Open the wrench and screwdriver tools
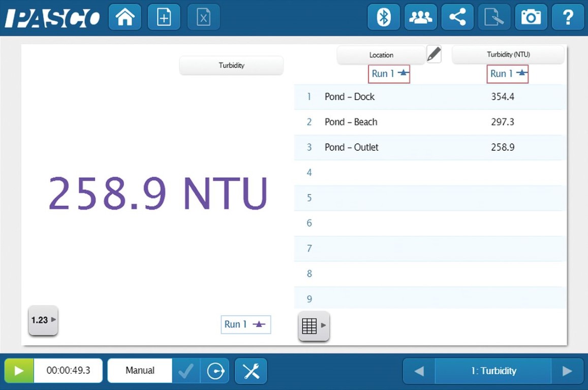 [251, 371]
